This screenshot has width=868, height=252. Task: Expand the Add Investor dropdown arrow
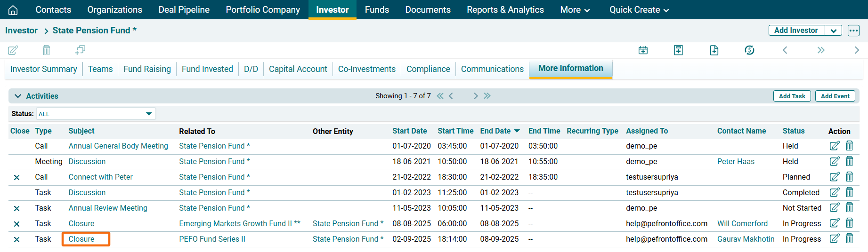tap(833, 31)
